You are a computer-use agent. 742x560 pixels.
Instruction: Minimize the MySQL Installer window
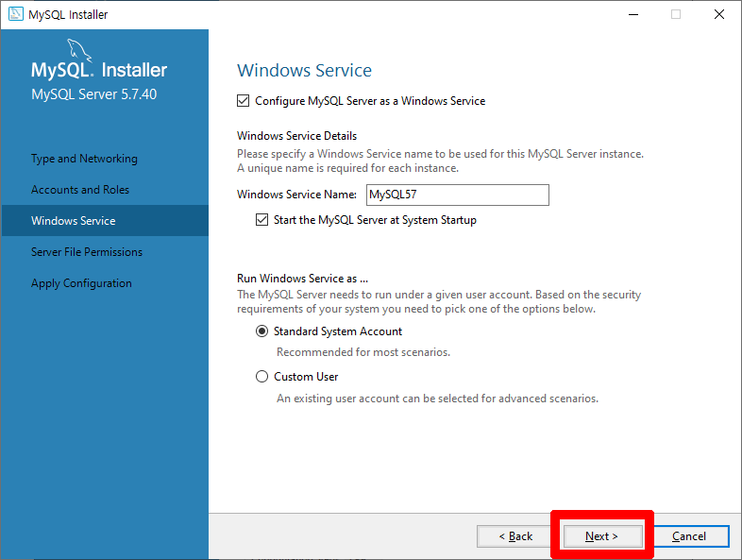point(633,14)
